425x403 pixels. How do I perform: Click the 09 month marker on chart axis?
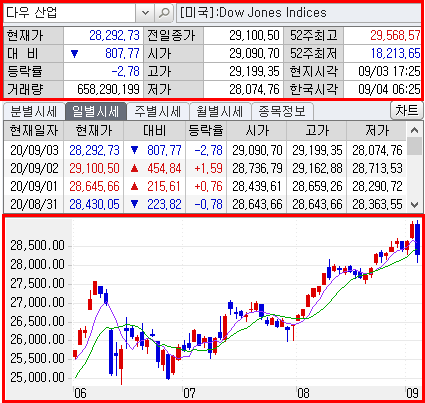(412, 393)
